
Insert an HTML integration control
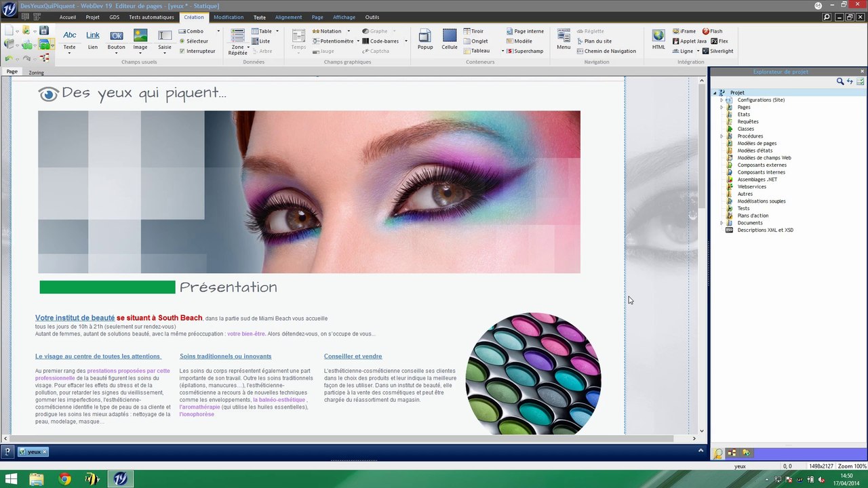pos(658,40)
